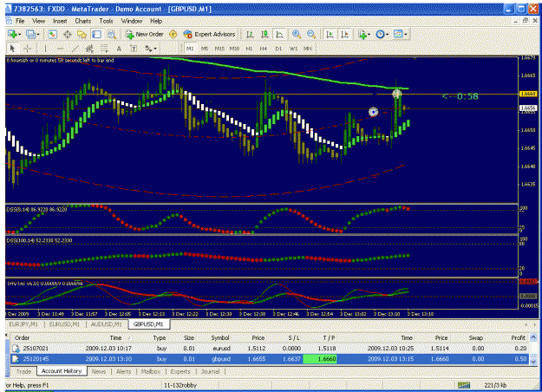
Task: Click terminal scrollbar down arrow
Action: (533, 362)
